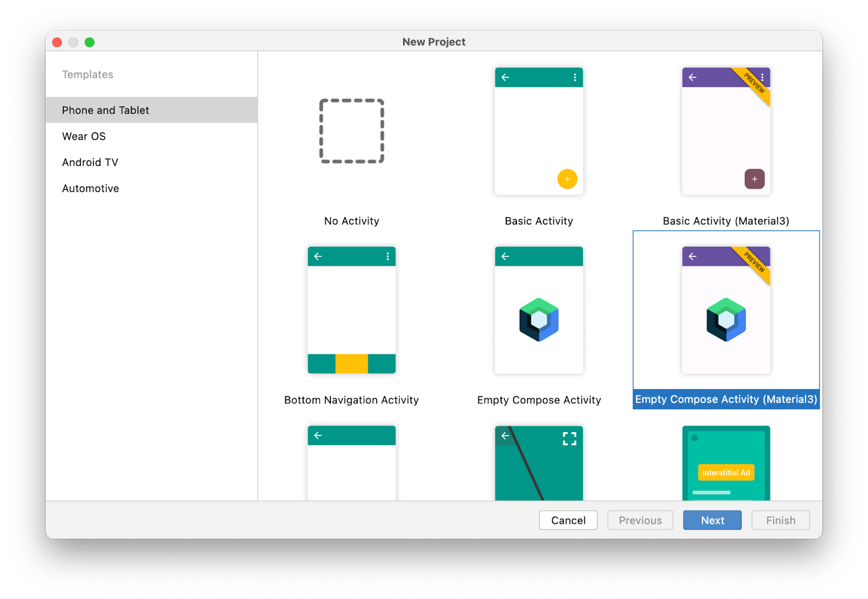Open the Android TV template category
The width and height of the screenshot is (868, 599).
[90, 162]
